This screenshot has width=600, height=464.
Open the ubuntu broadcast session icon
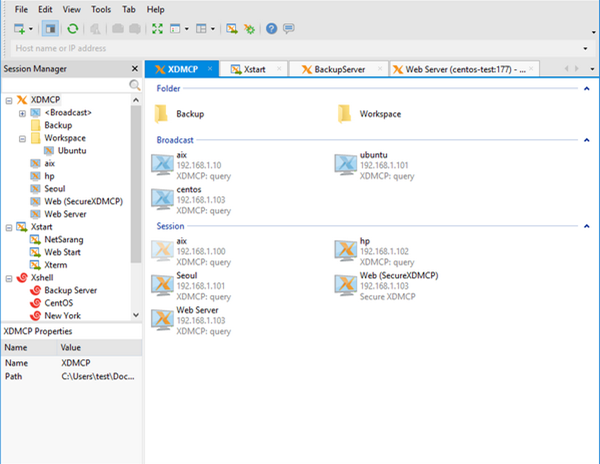(x=345, y=164)
